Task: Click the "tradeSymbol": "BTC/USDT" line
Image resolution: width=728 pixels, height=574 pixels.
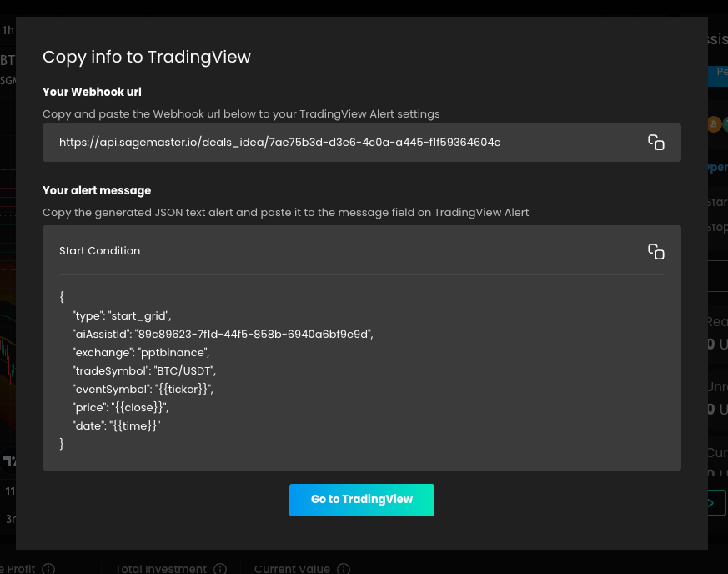Action: (x=144, y=370)
